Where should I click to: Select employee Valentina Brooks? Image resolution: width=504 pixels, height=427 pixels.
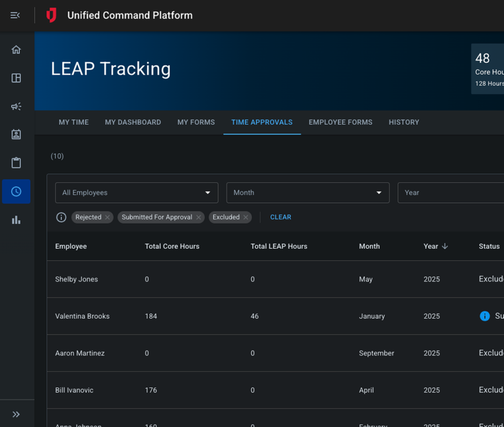(82, 316)
